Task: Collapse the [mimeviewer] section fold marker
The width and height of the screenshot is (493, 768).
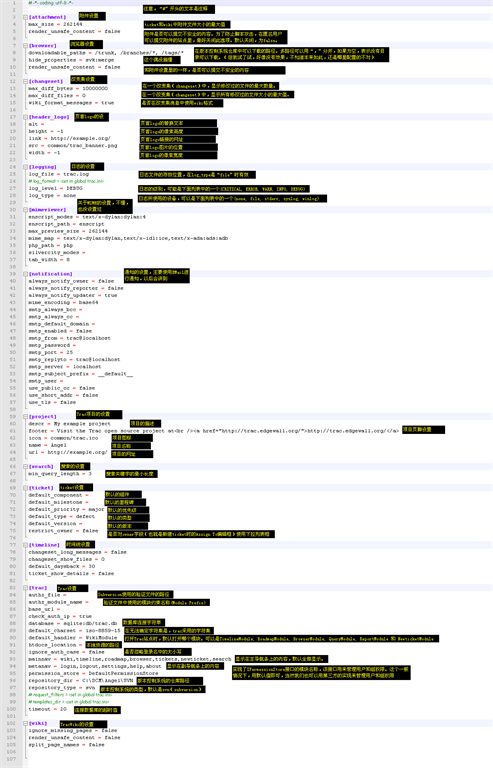Action: coord(25,210)
